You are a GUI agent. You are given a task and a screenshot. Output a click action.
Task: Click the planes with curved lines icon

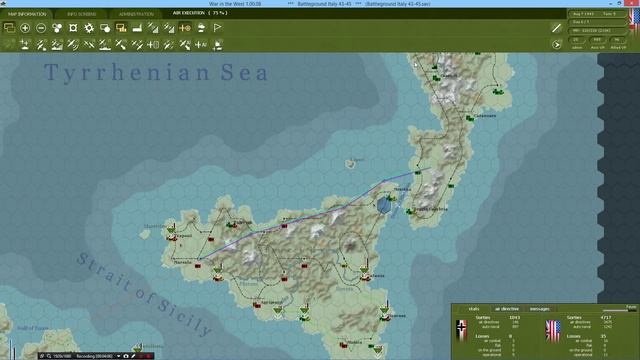point(73,44)
